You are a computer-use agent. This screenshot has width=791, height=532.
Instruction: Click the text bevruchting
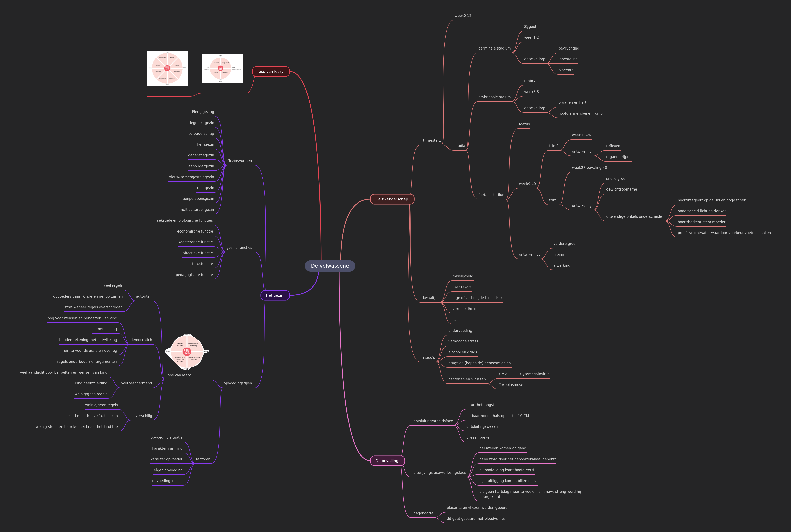[x=569, y=48]
